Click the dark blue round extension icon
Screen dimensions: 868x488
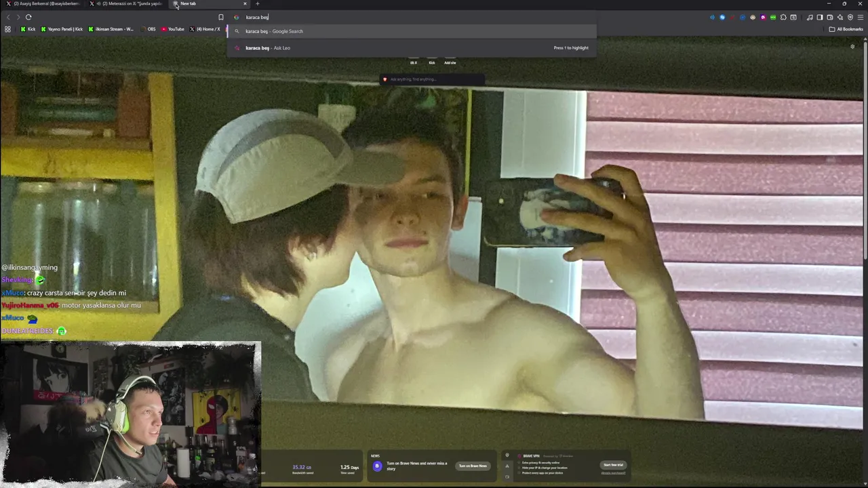tap(743, 17)
